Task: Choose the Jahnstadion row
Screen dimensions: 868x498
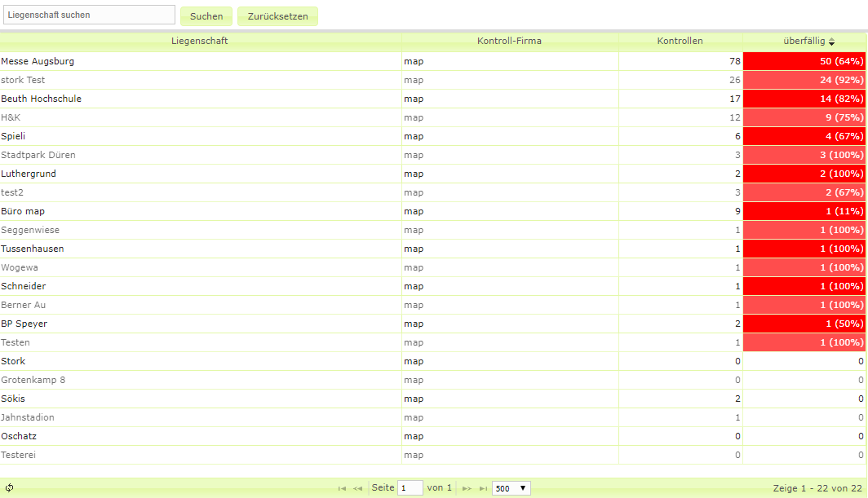Action: (x=28, y=417)
